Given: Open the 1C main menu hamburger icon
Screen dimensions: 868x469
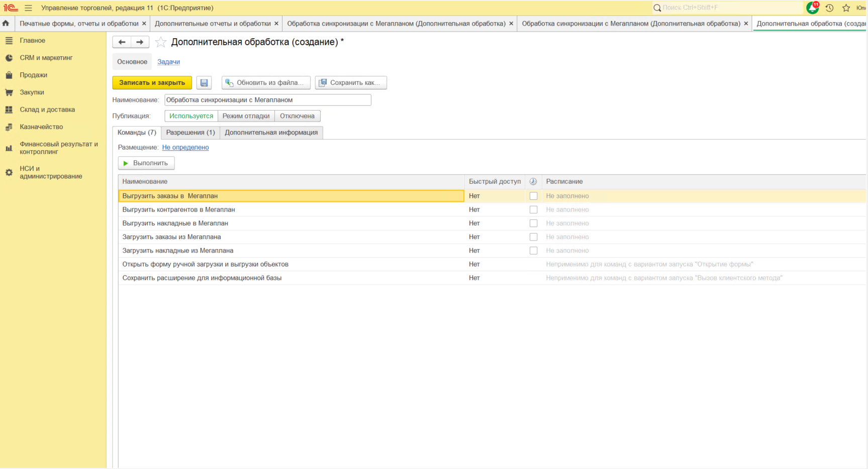Looking at the screenshot, I should 28,8.
